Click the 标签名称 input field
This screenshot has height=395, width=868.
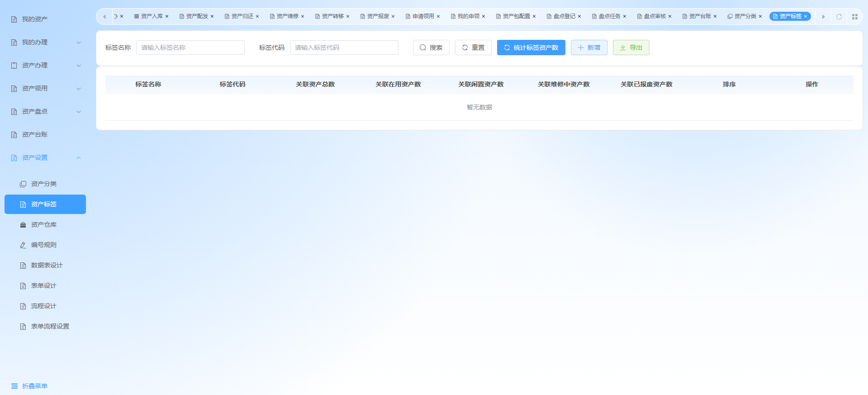[190, 48]
